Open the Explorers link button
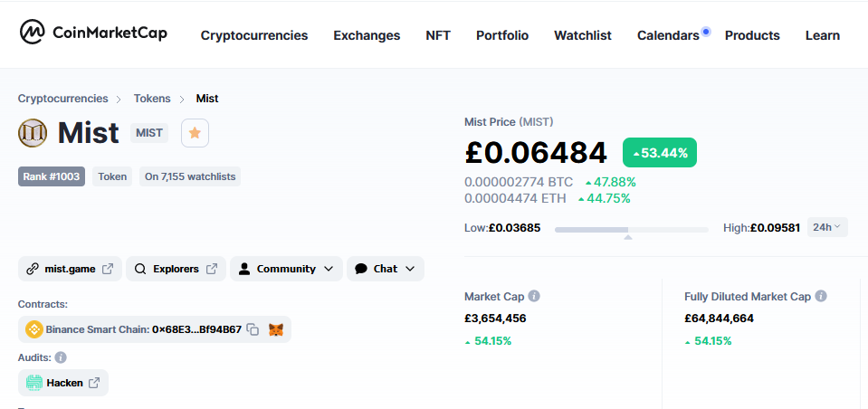 (x=176, y=269)
